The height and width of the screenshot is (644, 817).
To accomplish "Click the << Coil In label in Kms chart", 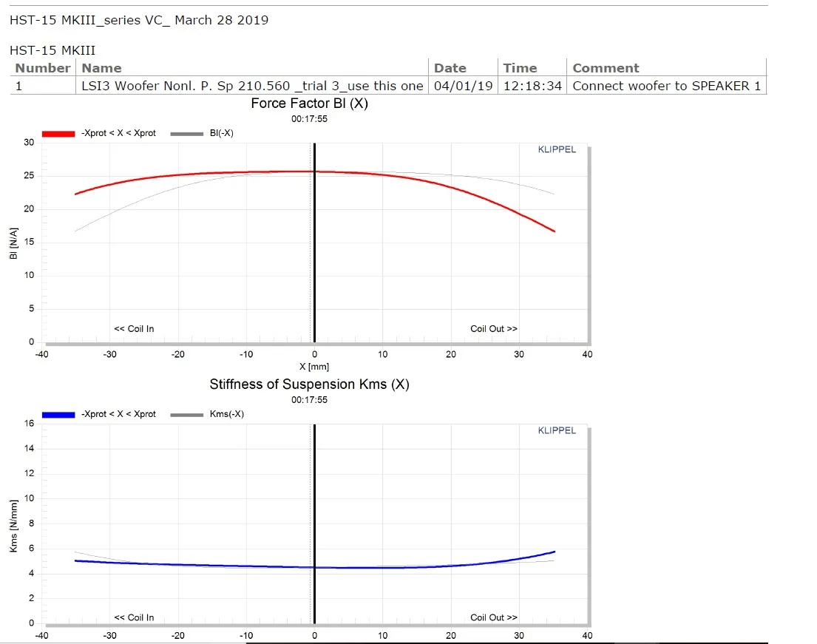I will [x=134, y=617].
